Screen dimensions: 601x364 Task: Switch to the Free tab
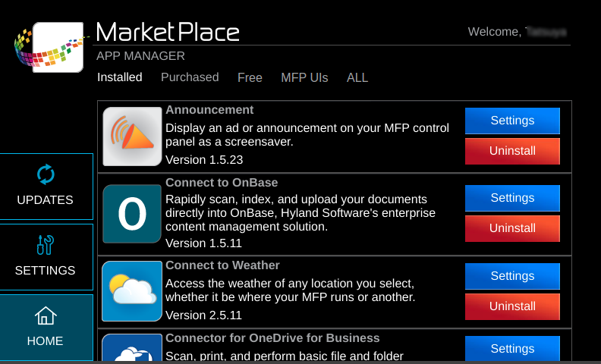pyautogui.click(x=250, y=78)
